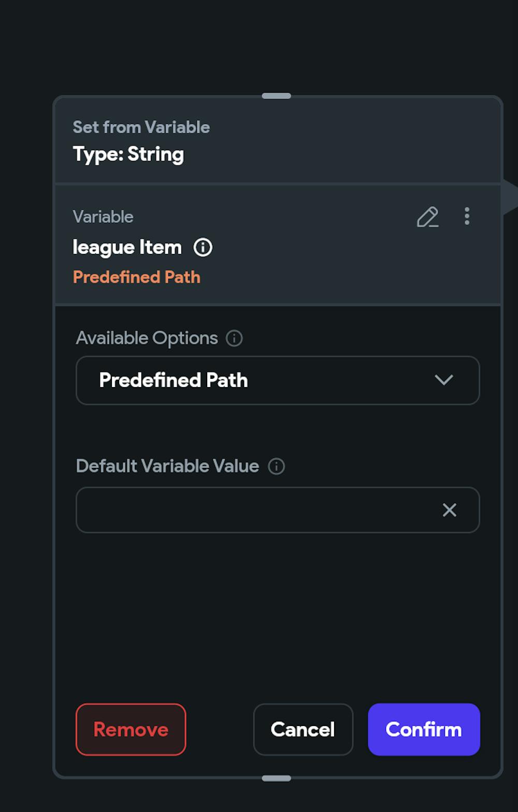Click inside the Default Variable Value field
This screenshot has height=812, width=518.
[x=233, y=510]
